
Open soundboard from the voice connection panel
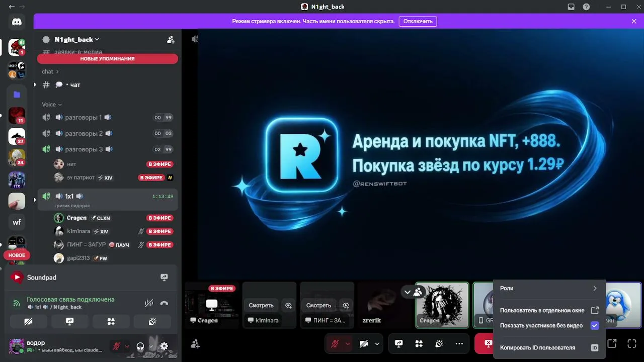[x=152, y=322]
